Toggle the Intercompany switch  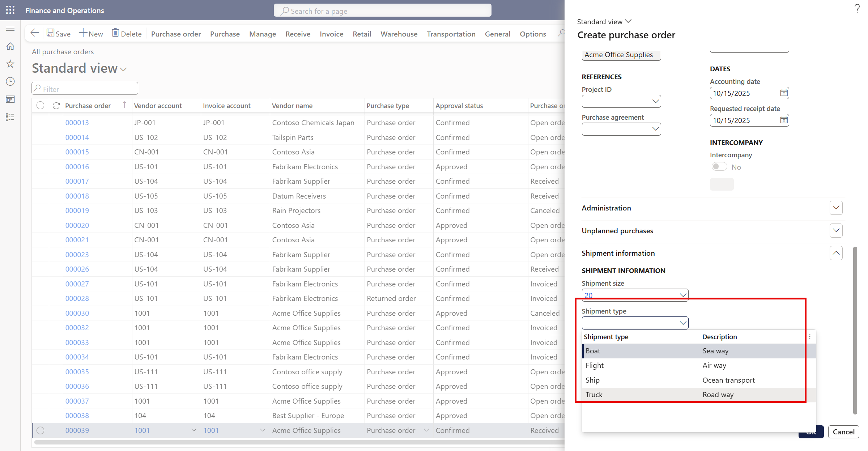719,167
